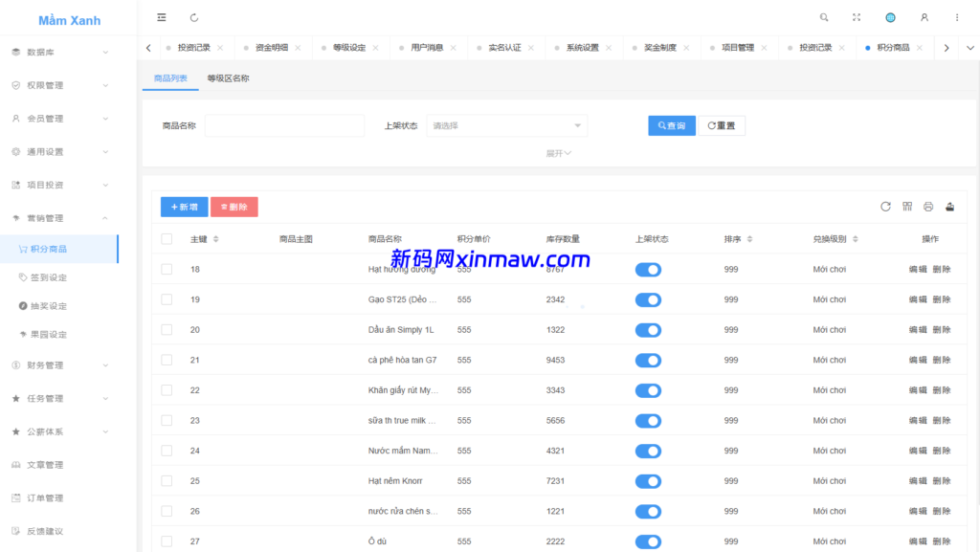Toggle the select-all header checkbox
The image size is (980, 552).
coord(167,239)
